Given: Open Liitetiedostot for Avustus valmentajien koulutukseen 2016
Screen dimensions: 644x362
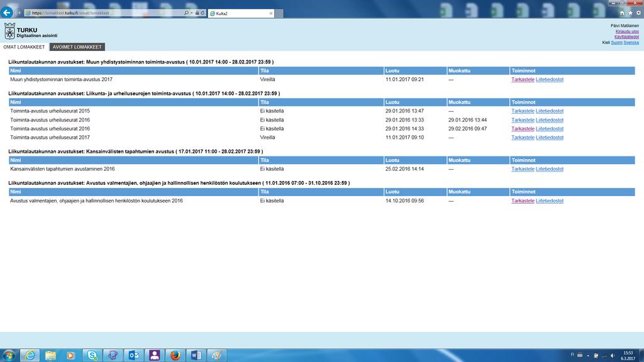Looking at the screenshot, I should pos(550,201).
